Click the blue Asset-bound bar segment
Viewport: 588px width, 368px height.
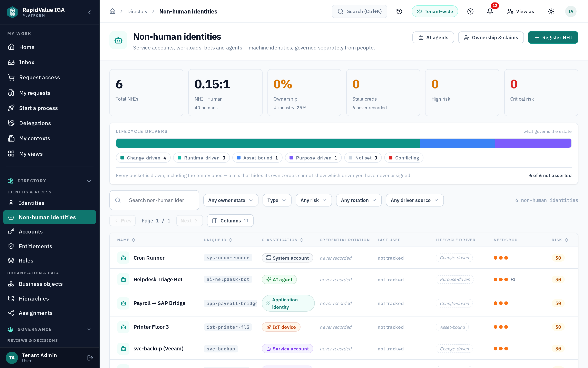[x=458, y=143]
